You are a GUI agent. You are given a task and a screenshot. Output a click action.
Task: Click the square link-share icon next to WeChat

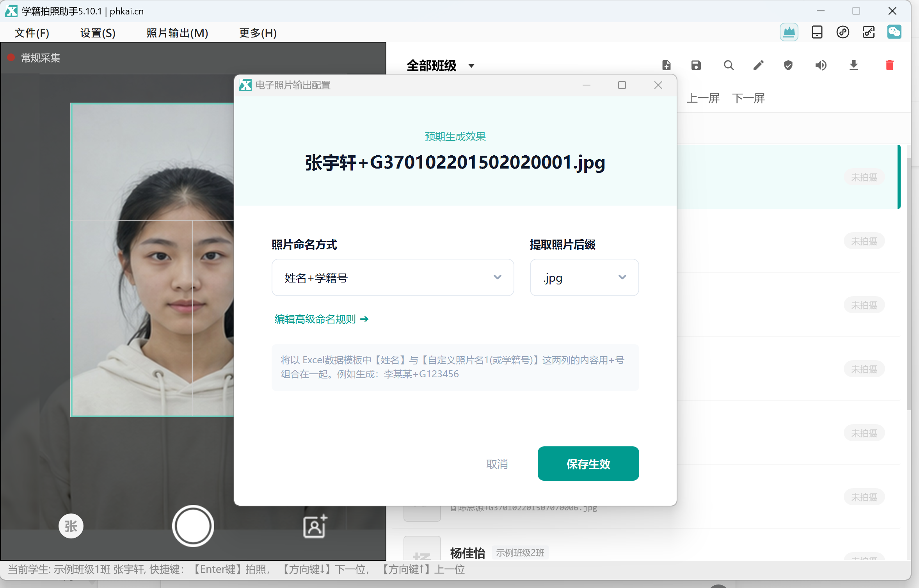(x=869, y=32)
